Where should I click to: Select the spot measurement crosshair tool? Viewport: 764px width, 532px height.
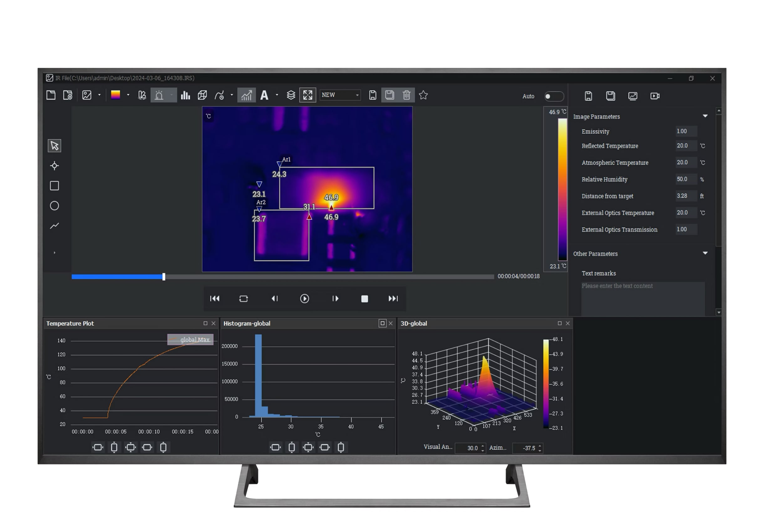click(54, 166)
